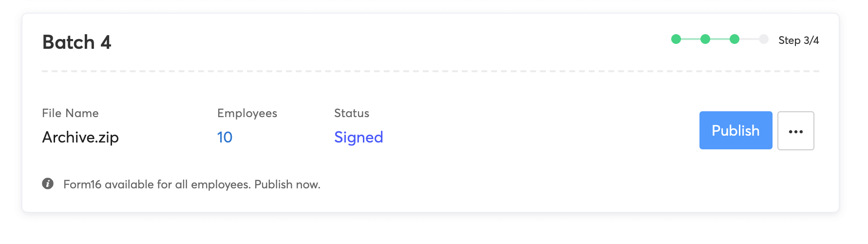Open the three-dots more options menu
Viewport: 868px width, 244px height.
pyautogui.click(x=795, y=131)
